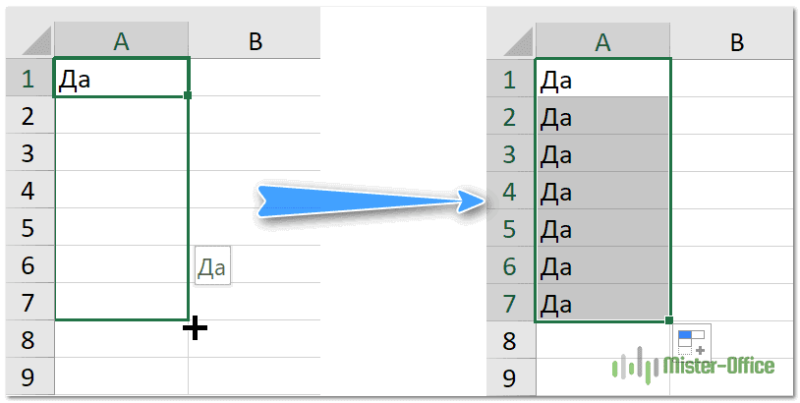
Task: Open the Auto Fill Options icon
Action: (x=691, y=342)
